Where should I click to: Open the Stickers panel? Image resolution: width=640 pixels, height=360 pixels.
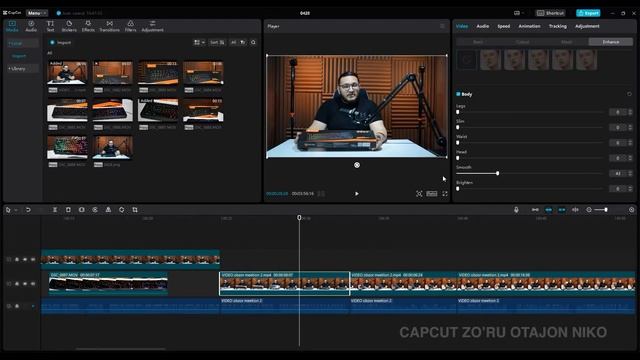tap(69, 26)
